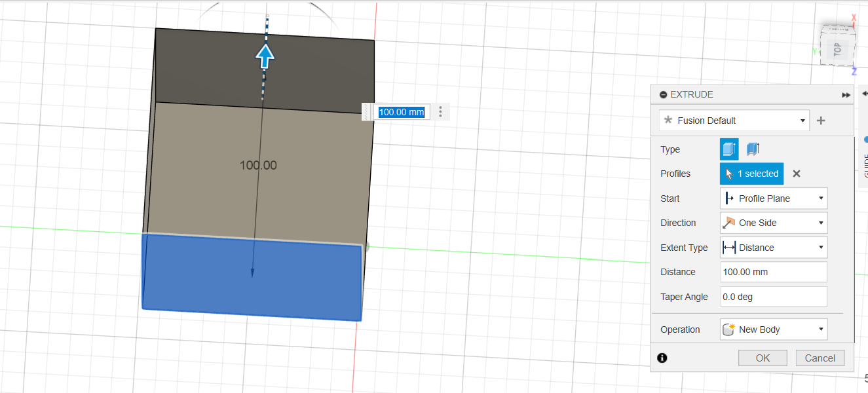Screen dimensions: 868x393
Task: Click the '1 selected' profiles button
Action: point(751,174)
